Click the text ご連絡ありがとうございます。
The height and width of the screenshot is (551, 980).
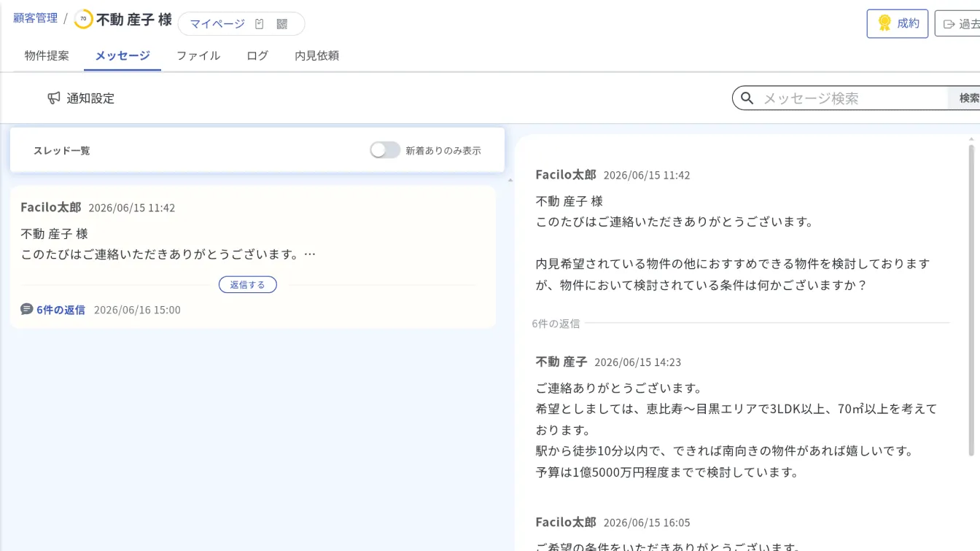619,388
